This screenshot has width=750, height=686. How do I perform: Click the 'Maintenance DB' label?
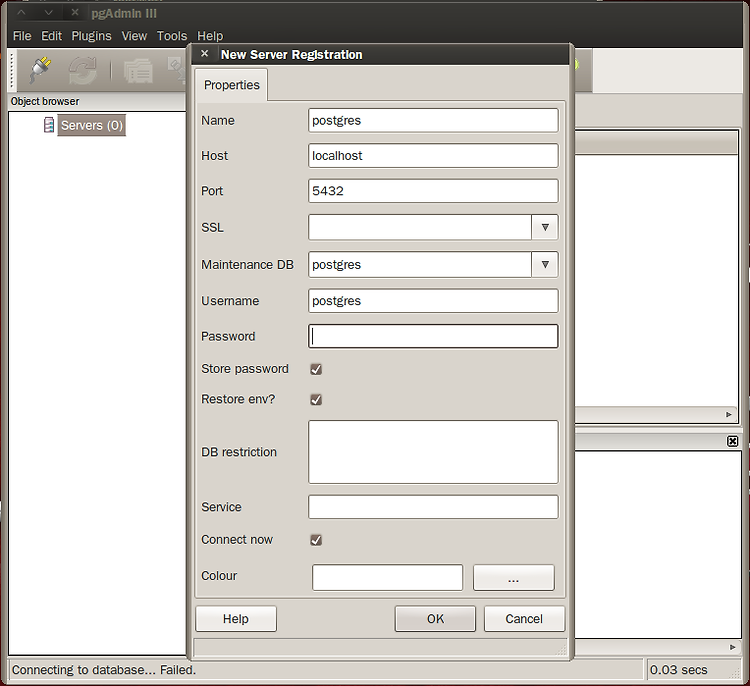click(x=247, y=265)
